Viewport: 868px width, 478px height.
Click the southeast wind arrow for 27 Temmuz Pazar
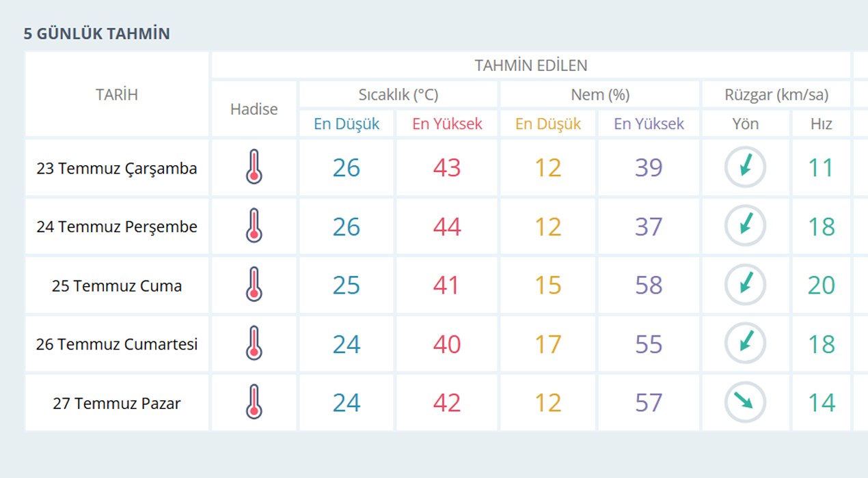coord(745,402)
